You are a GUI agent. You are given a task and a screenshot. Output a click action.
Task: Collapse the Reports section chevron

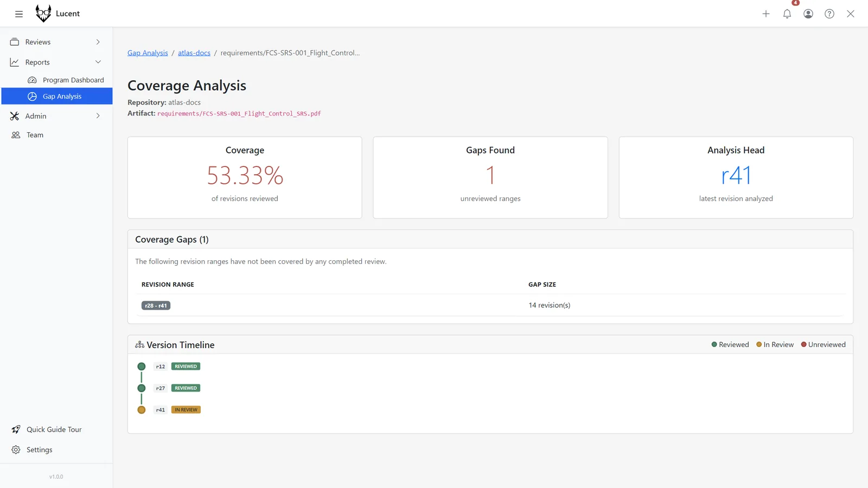tap(98, 62)
